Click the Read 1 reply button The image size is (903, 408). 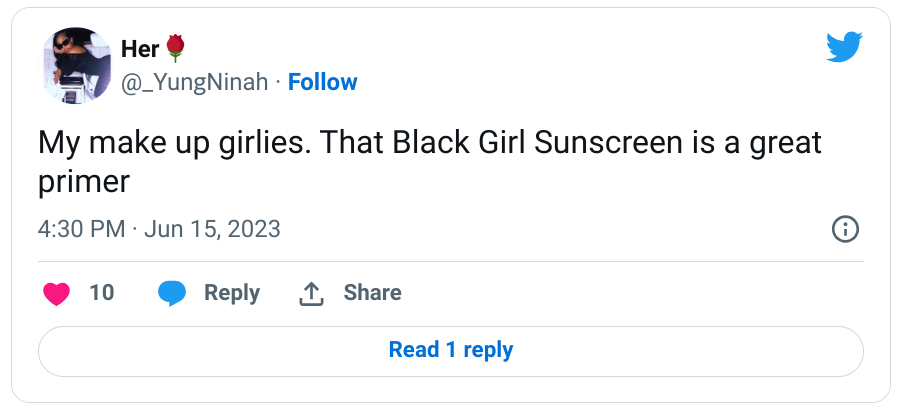point(451,351)
